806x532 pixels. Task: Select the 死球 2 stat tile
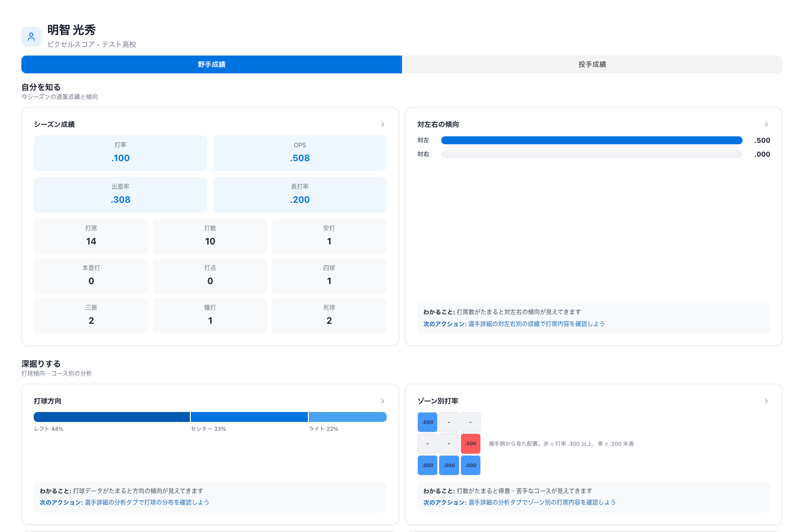click(329, 316)
